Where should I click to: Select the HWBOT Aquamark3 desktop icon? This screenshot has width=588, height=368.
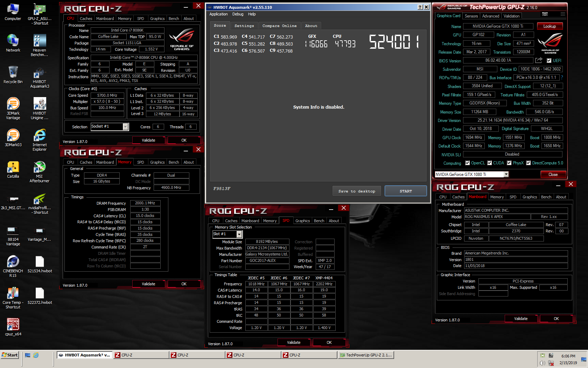[40, 77]
